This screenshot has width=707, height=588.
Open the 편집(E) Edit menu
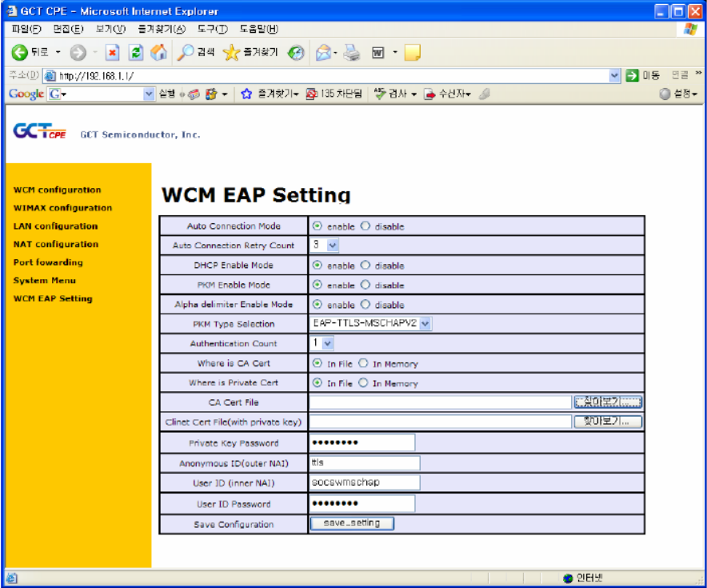[x=68, y=30]
